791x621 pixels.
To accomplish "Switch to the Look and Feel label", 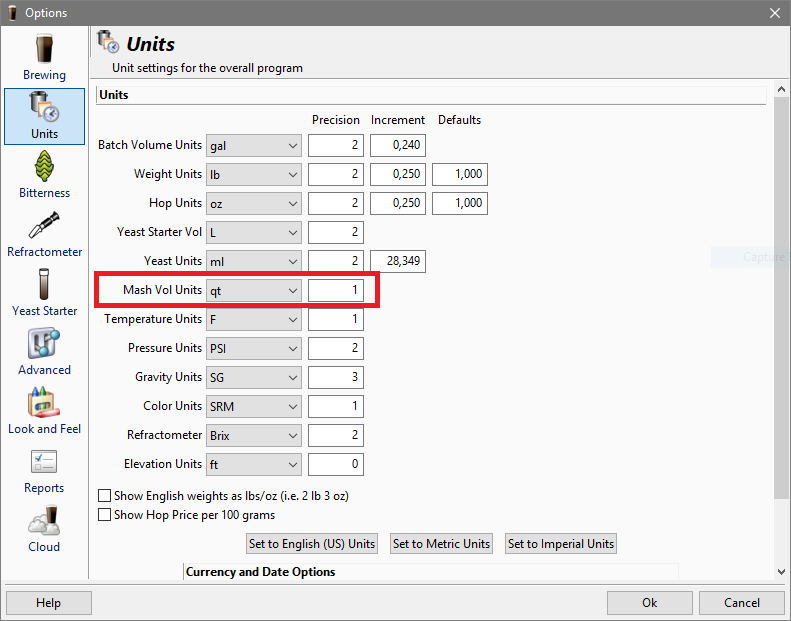I will point(44,429).
